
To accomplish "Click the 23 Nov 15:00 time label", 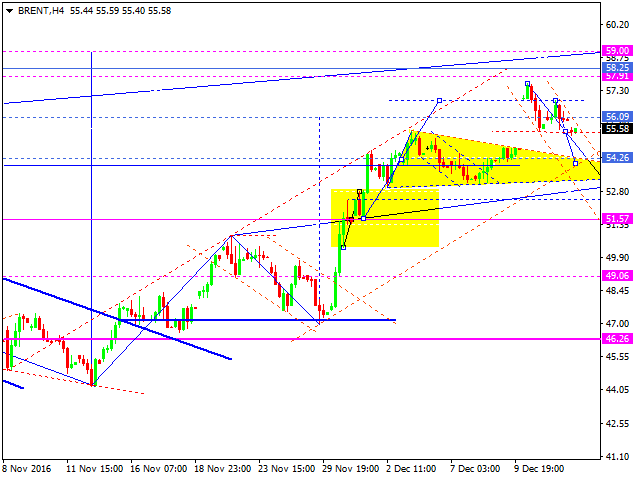I will [x=287, y=469].
